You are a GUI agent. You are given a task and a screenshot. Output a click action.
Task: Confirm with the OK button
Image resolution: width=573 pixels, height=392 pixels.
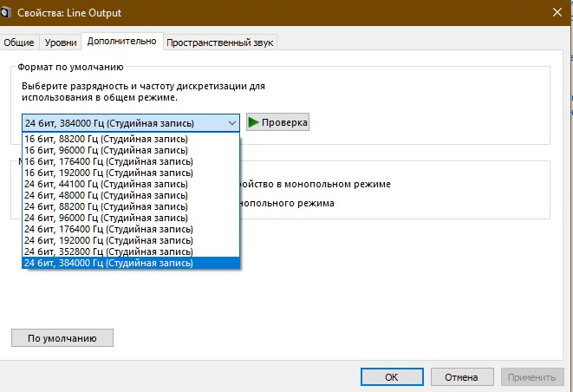[x=391, y=377]
